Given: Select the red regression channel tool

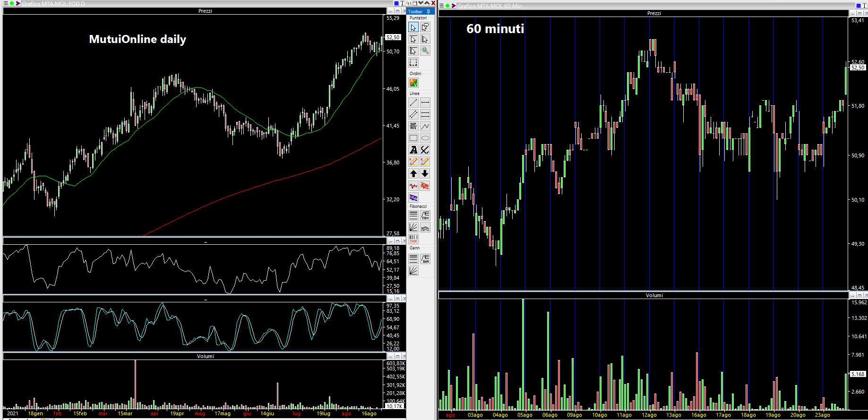Looking at the screenshot, I should (425, 186).
